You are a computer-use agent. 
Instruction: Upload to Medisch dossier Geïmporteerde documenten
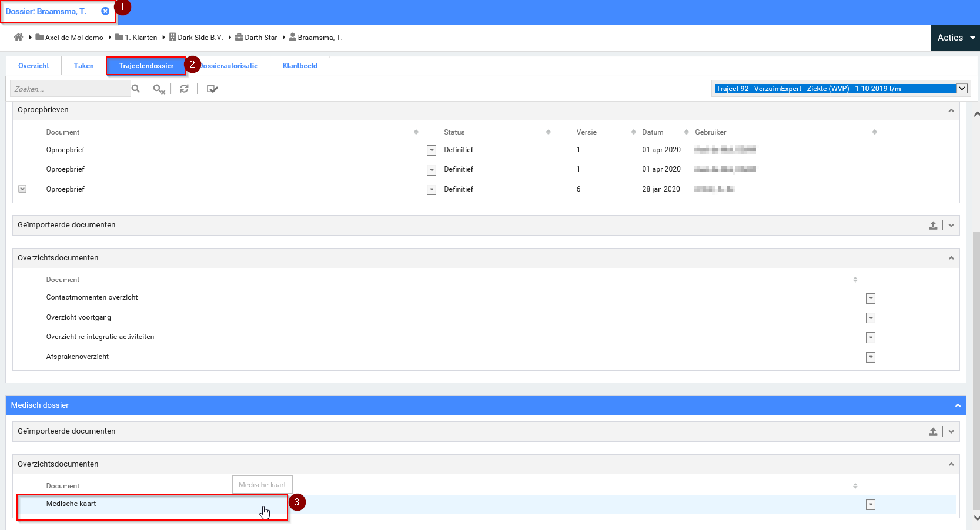pyautogui.click(x=932, y=432)
